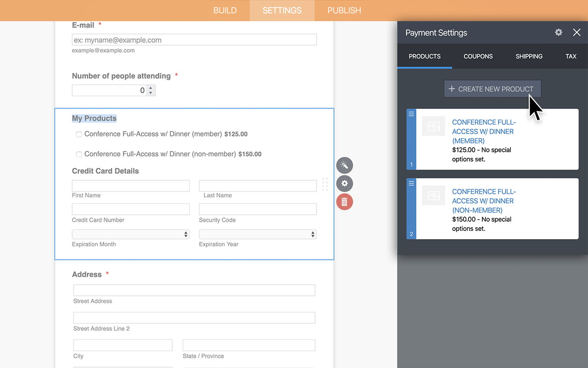Open the Conference Full-Access Non-Member product link

coord(484,201)
